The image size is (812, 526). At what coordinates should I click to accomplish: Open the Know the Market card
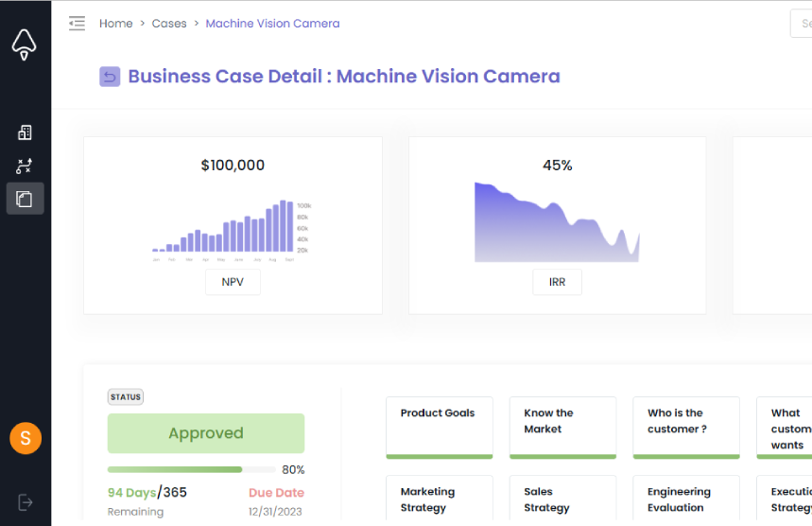pyautogui.click(x=562, y=427)
